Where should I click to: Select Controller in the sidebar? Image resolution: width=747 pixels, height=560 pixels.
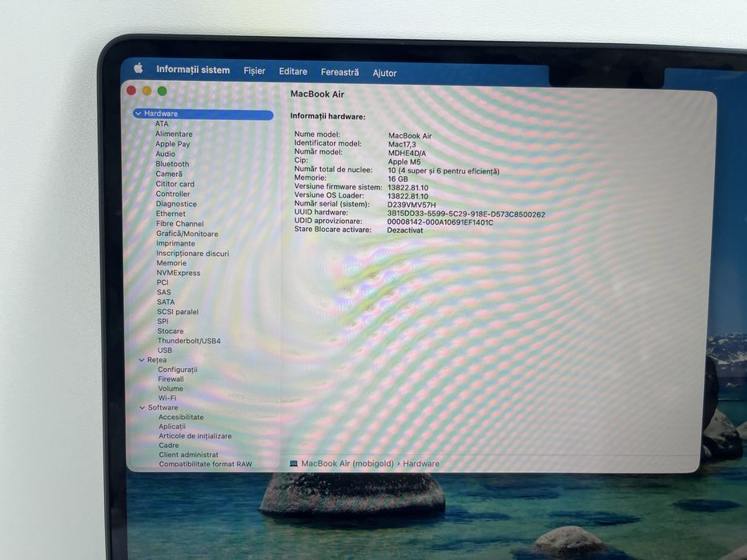[x=172, y=194]
